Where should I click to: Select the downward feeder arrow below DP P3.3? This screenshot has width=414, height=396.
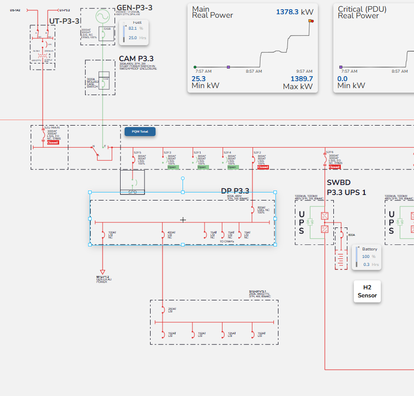pyautogui.click(x=102, y=272)
